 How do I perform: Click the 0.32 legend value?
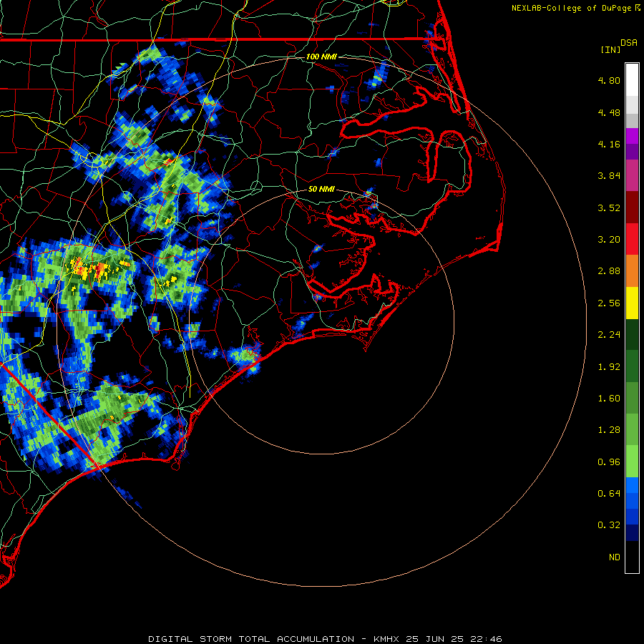[x=609, y=525]
